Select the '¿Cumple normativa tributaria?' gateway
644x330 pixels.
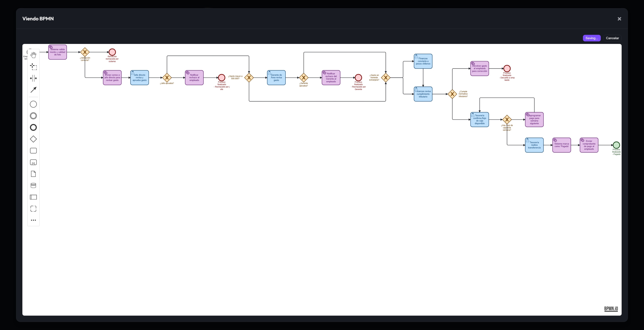(x=452, y=94)
